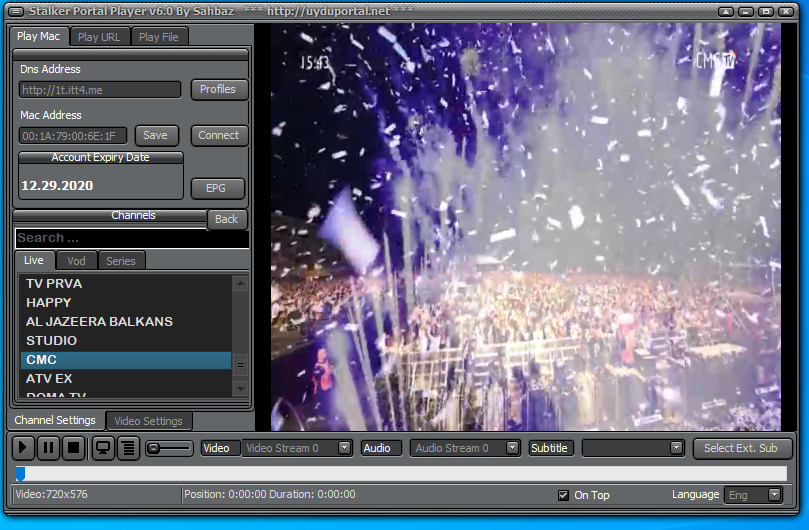The width and height of the screenshot is (809, 530).
Task: Open the Play File tab
Action: (x=158, y=37)
